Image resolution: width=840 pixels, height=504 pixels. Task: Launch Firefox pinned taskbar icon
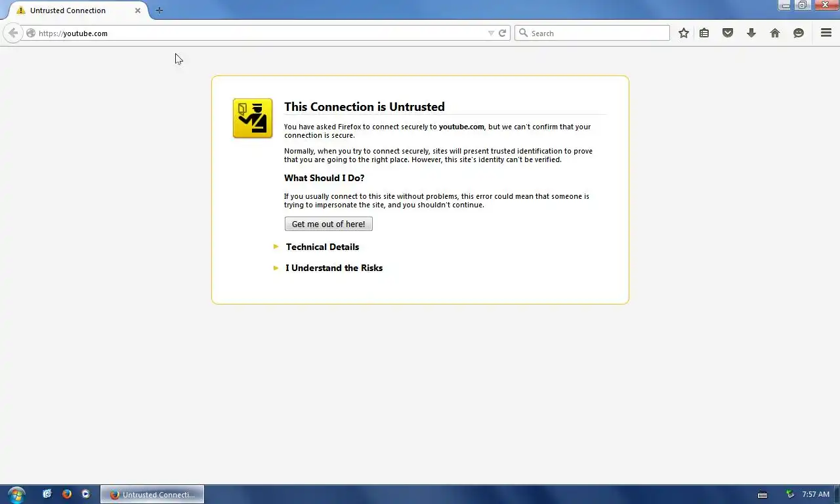pyautogui.click(x=66, y=494)
